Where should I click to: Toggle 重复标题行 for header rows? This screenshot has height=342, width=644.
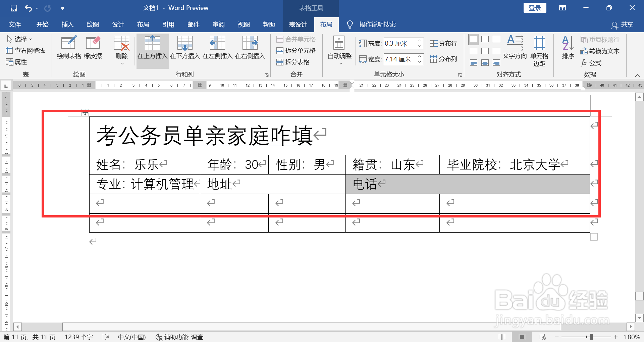point(600,39)
